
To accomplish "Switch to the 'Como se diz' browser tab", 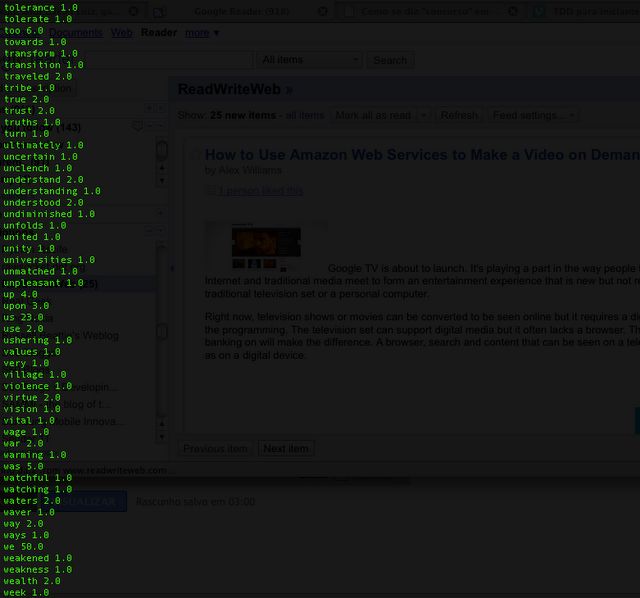I will pos(425,11).
